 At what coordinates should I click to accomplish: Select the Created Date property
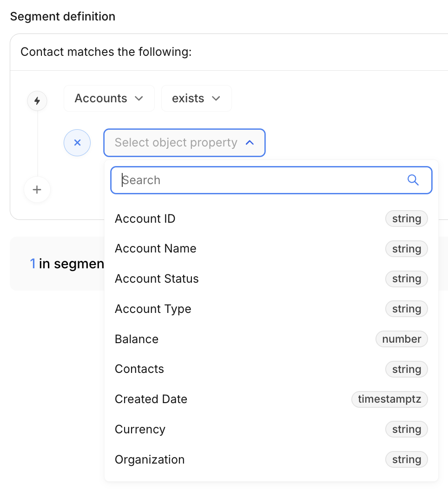(151, 399)
